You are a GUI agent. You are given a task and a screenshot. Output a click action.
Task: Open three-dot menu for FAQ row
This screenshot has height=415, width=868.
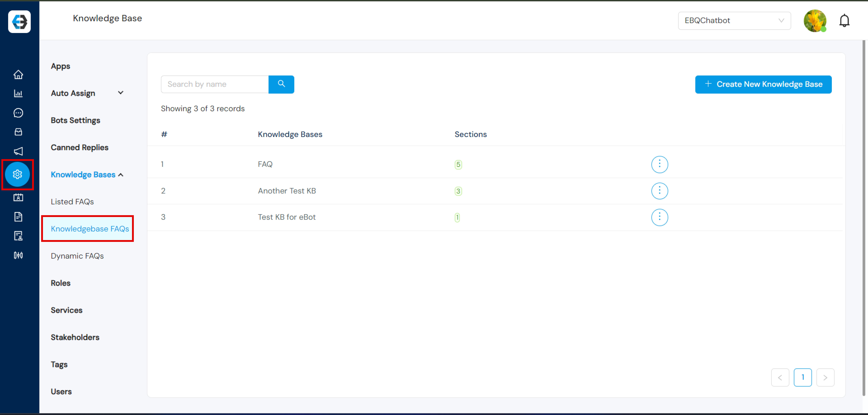(659, 164)
